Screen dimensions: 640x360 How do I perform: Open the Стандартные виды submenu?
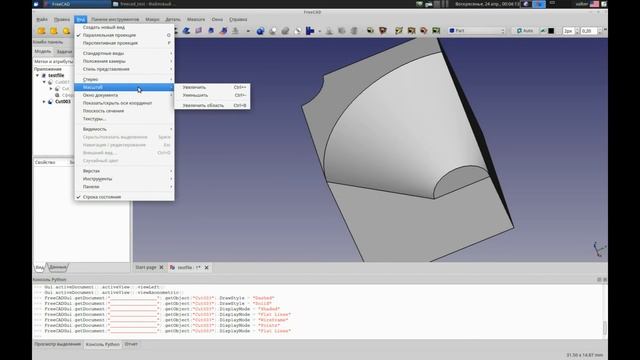(124, 53)
